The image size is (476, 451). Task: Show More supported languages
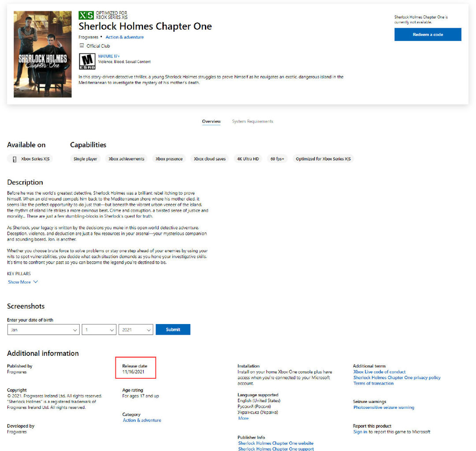243,418
